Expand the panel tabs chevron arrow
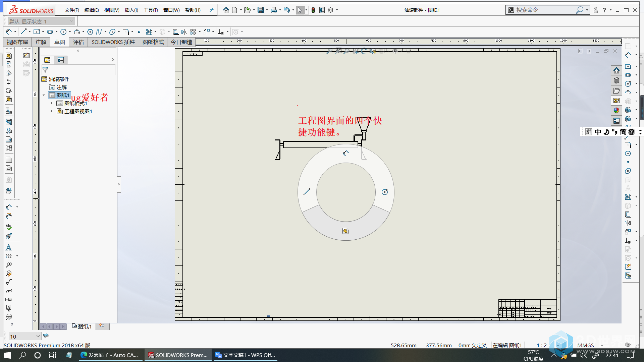Image resolution: width=644 pixels, height=362 pixels. pos(113,60)
